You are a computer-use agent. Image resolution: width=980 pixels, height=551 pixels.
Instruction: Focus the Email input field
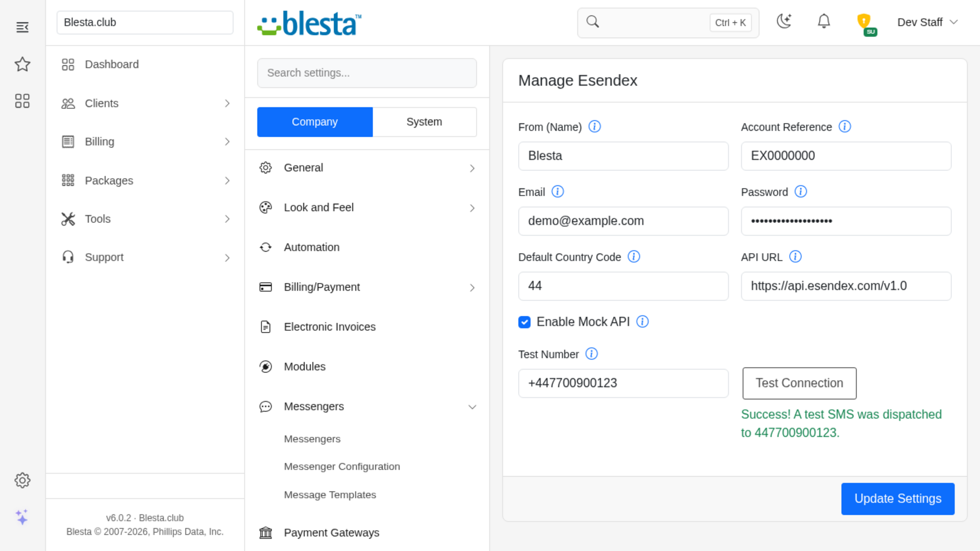tap(623, 221)
